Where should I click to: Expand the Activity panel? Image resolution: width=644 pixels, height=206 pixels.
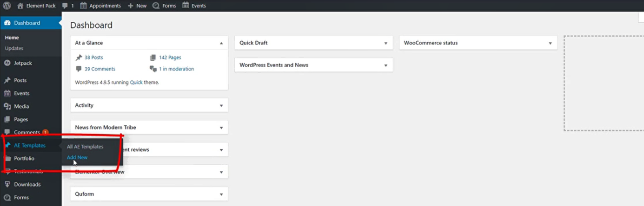(x=221, y=105)
